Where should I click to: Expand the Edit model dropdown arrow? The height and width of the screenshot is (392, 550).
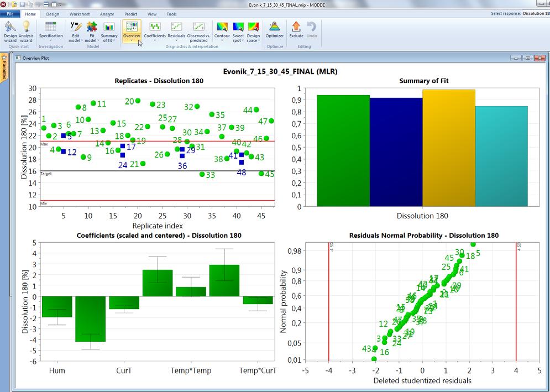click(82, 40)
